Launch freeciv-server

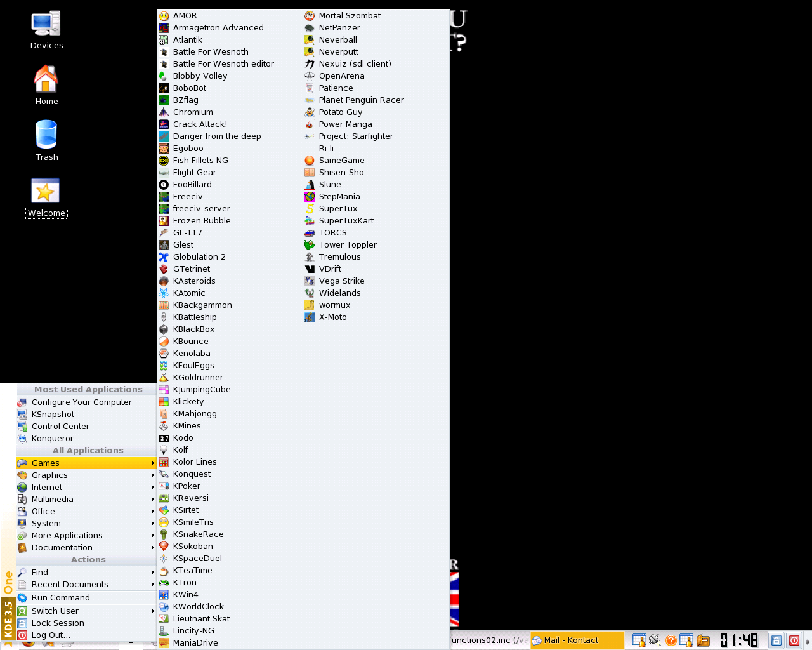230,209
